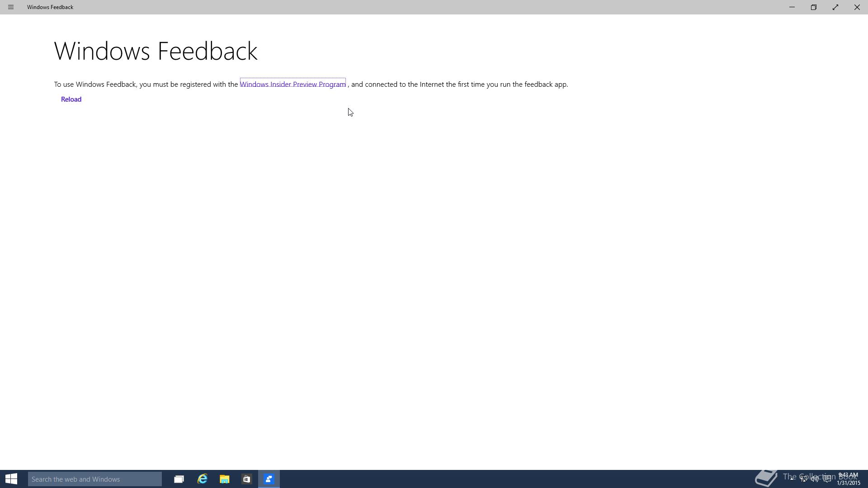
Task: Minimize the Windows Feedback window
Action: (792, 7)
